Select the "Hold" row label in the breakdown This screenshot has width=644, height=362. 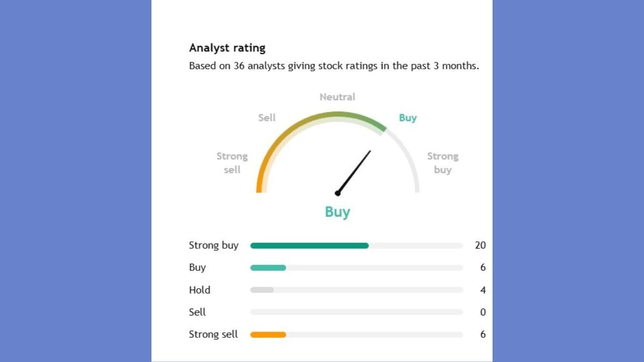199,290
